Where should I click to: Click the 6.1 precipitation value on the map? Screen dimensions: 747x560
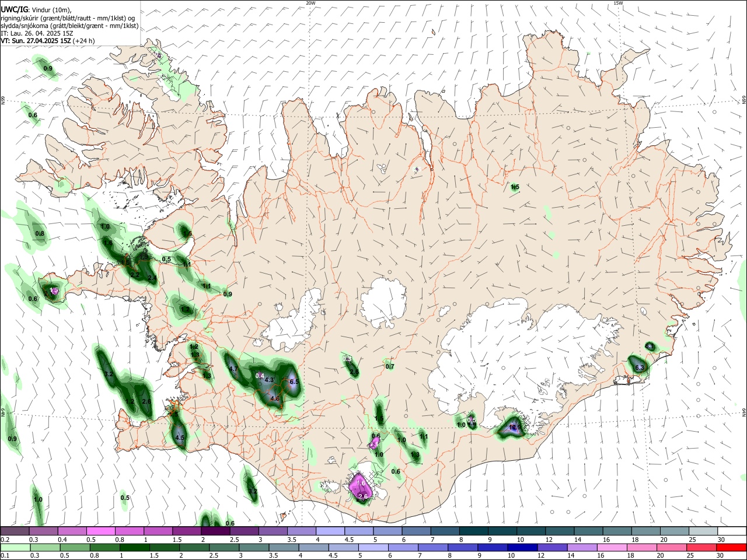pos(650,346)
